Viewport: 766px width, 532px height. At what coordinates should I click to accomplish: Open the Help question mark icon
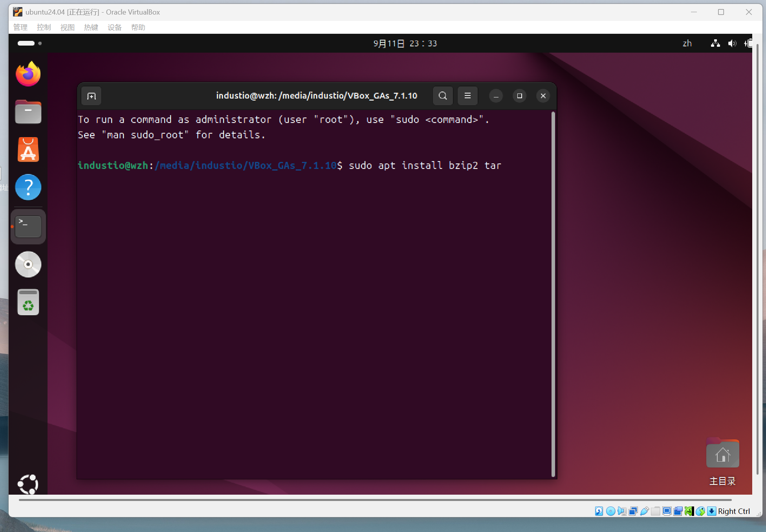(x=28, y=187)
